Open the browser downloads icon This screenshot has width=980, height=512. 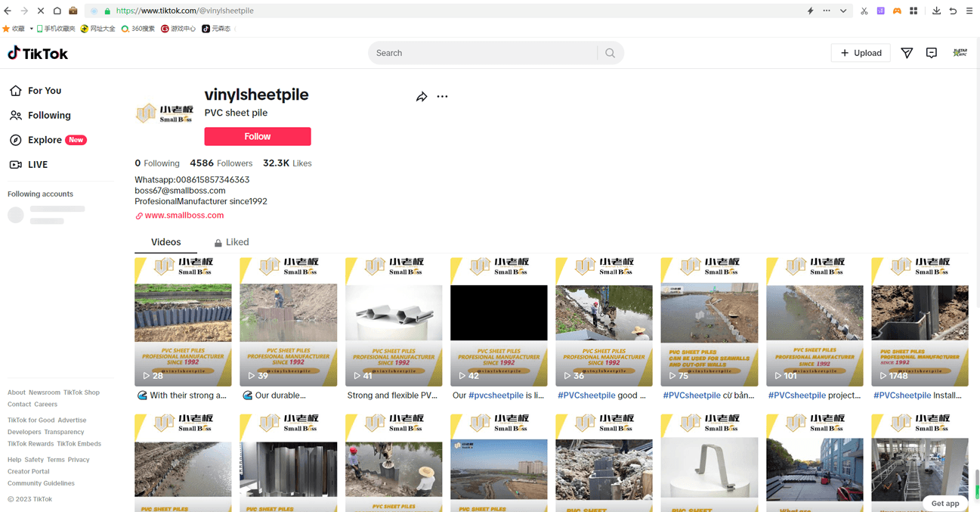tap(936, 11)
